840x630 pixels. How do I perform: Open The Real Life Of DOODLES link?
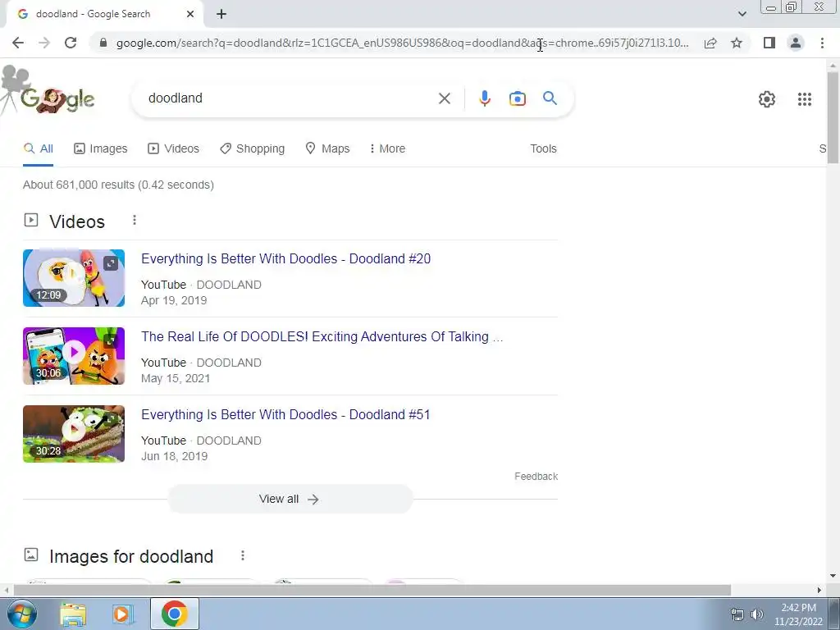click(322, 337)
